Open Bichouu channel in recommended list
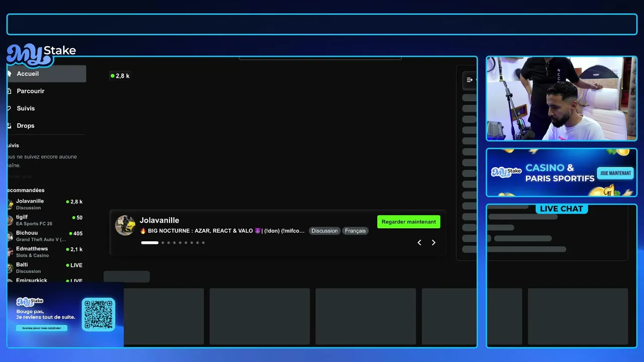Viewport: 644px width, 362px height. coord(45,236)
